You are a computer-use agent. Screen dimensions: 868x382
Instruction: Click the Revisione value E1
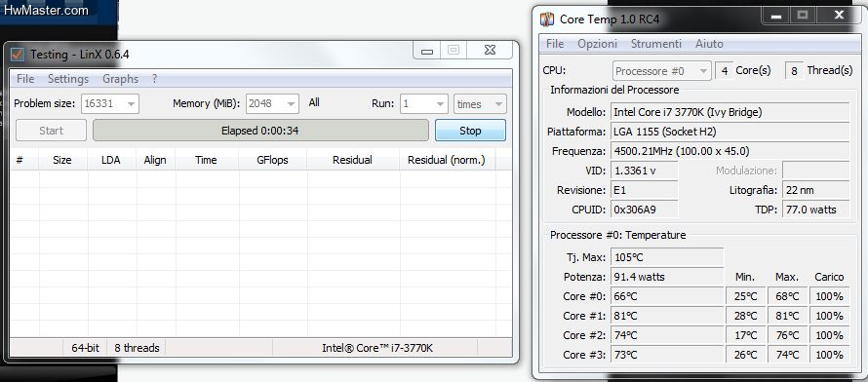[645, 190]
